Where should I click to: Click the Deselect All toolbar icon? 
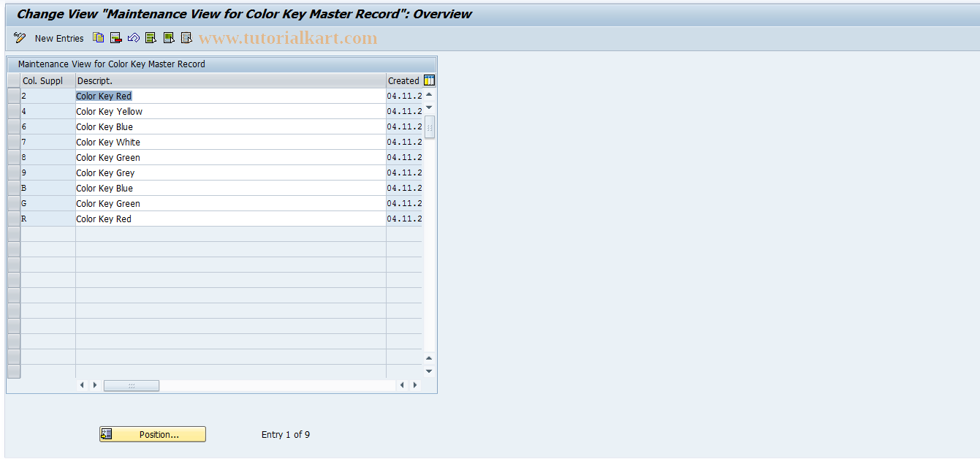point(186,38)
